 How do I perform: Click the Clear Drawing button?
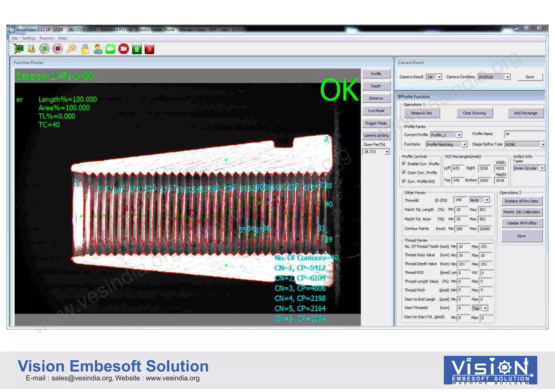[x=474, y=113]
